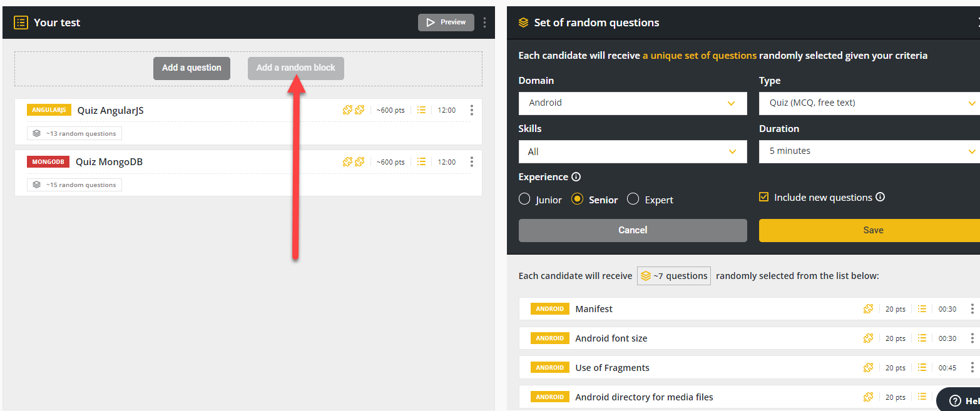Open the Domain dropdown showing Android

[632, 103]
